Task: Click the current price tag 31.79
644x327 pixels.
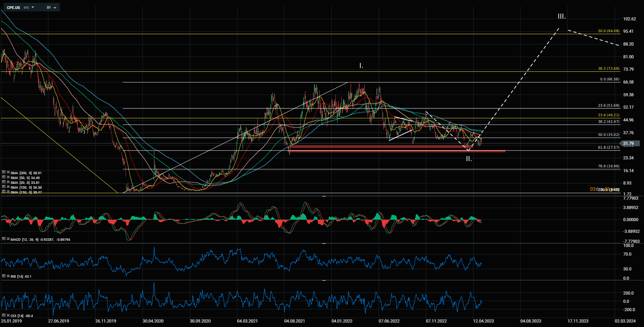Action: (x=630, y=143)
